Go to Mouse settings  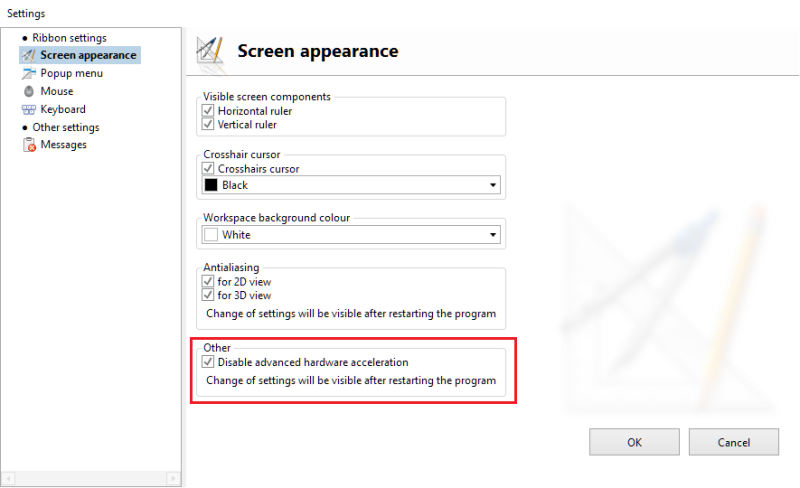pyautogui.click(x=57, y=91)
